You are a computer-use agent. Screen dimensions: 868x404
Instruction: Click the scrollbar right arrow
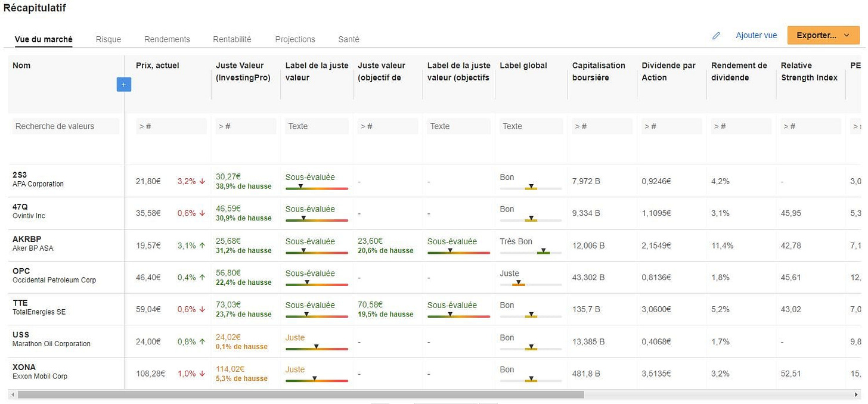[857, 394]
